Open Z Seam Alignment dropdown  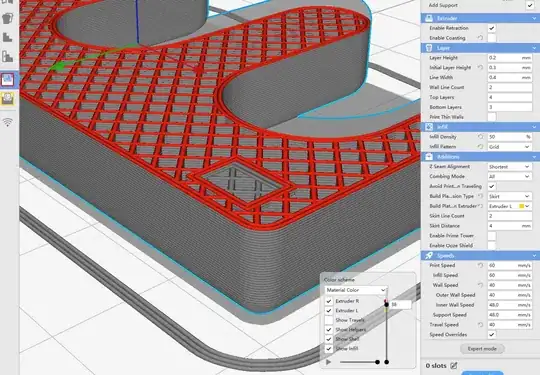coord(510,167)
